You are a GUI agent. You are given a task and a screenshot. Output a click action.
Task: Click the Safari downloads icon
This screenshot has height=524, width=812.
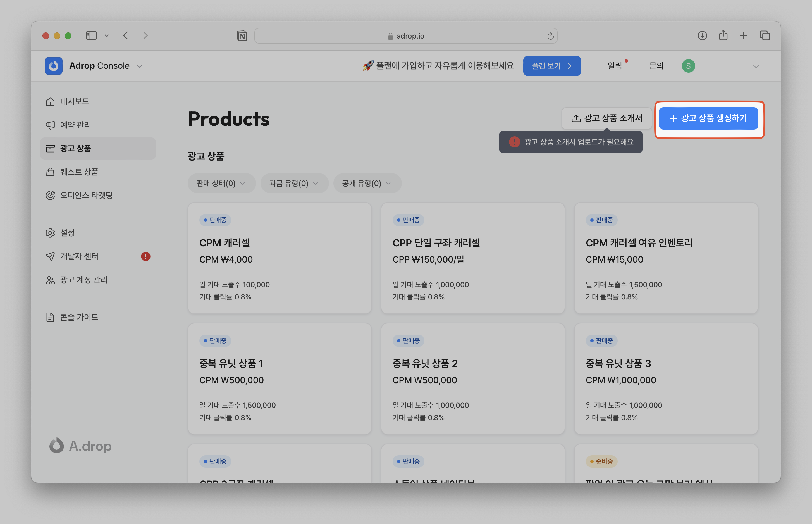(702, 36)
